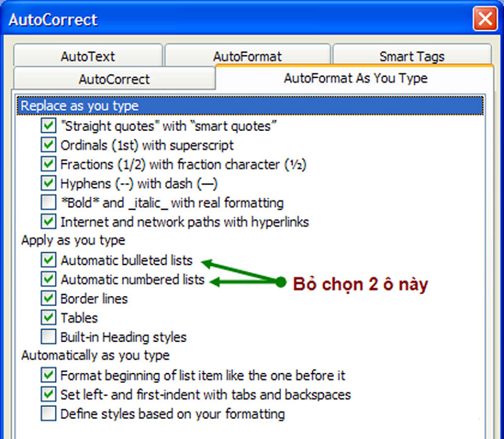Image resolution: width=504 pixels, height=439 pixels.
Task: Open the AutoFormat tab
Action: 247,57
